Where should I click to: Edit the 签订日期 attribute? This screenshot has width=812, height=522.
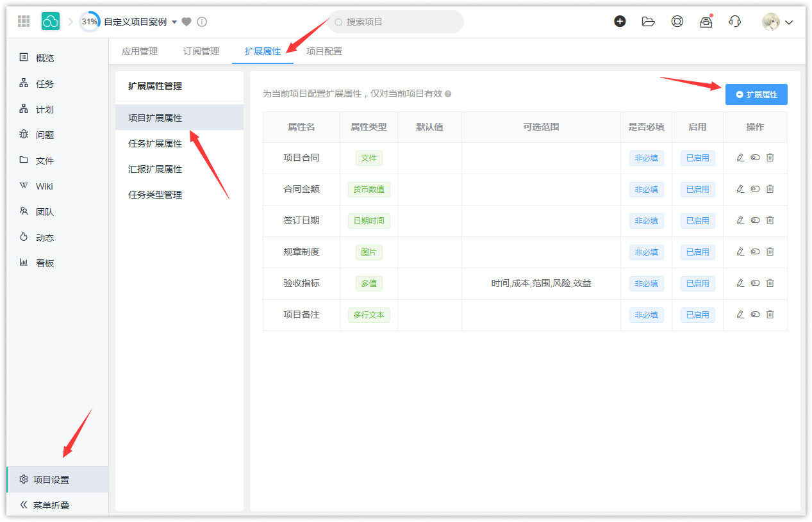pyautogui.click(x=740, y=220)
